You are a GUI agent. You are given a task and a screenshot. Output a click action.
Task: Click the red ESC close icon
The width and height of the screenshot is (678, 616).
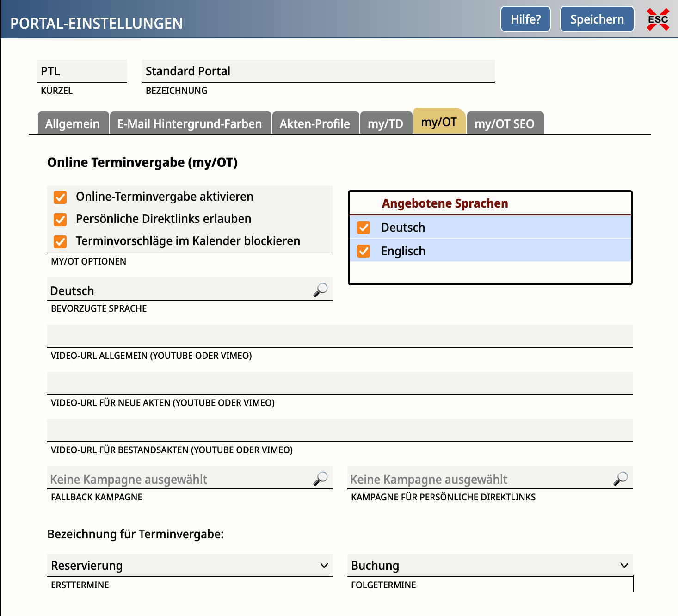tap(658, 19)
